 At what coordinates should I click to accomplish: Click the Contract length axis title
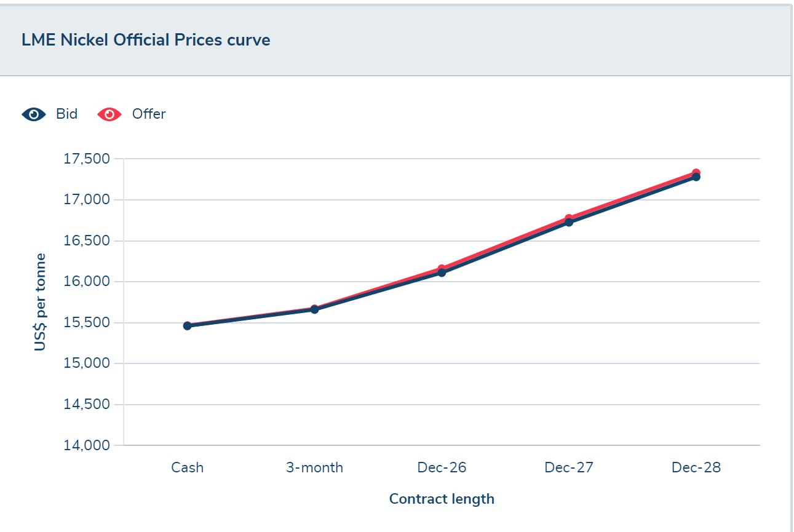[442, 499]
